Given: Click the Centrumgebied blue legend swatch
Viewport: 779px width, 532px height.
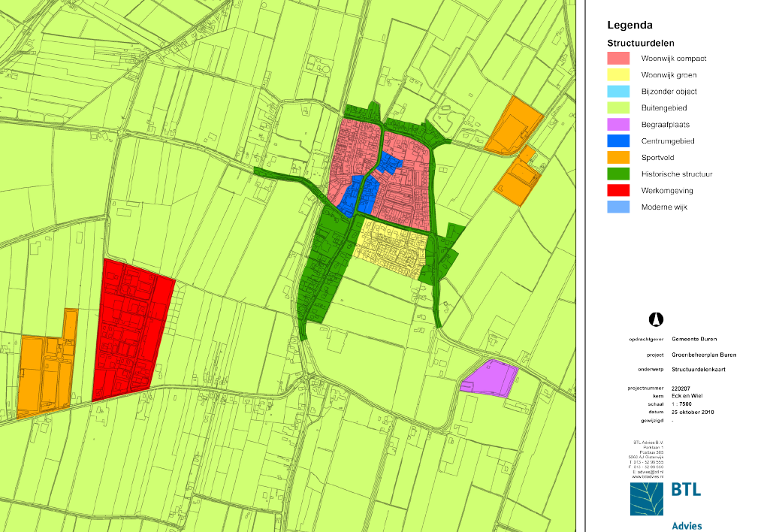Looking at the screenshot, I should coord(618,141).
